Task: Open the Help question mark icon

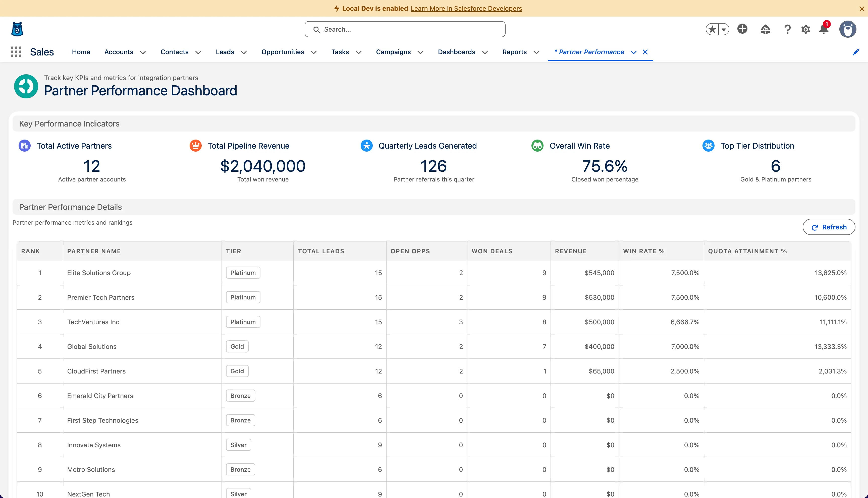Action: click(787, 29)
